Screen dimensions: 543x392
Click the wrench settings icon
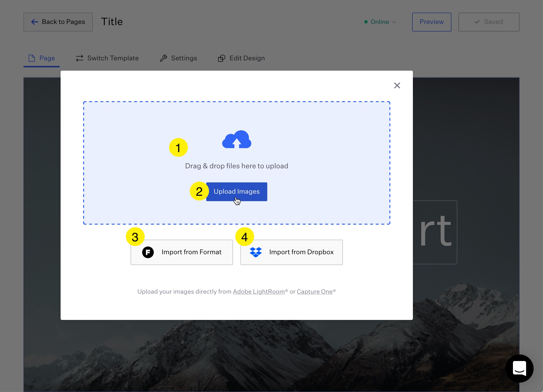163,58
